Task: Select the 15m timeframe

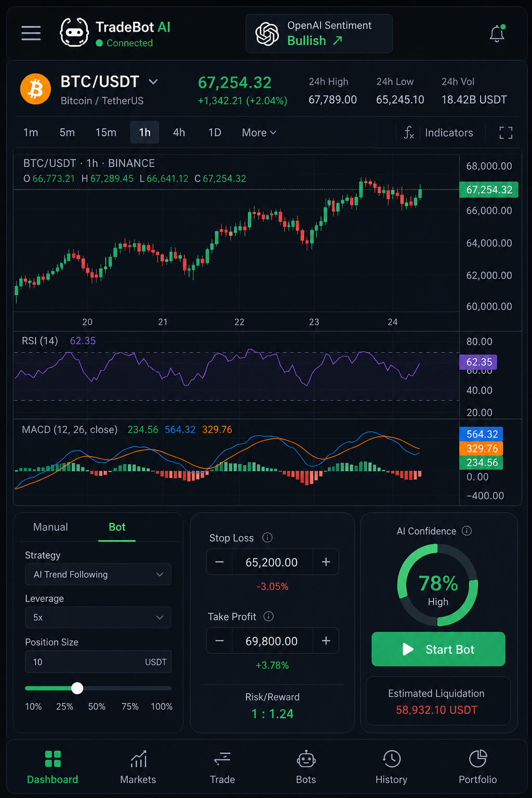Action: 106,132
